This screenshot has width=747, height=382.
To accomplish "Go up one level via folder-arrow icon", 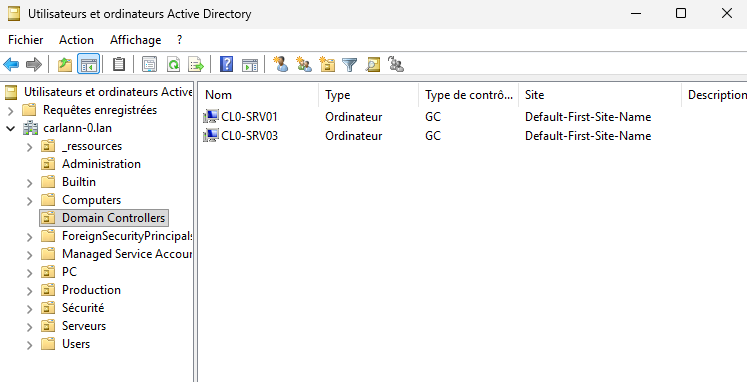I will [x=65, y=64].
